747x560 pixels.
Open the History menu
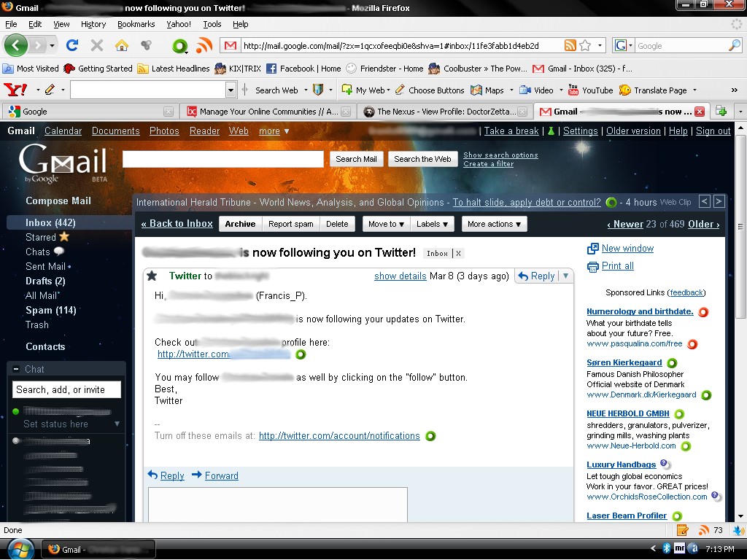coord(93,24)
